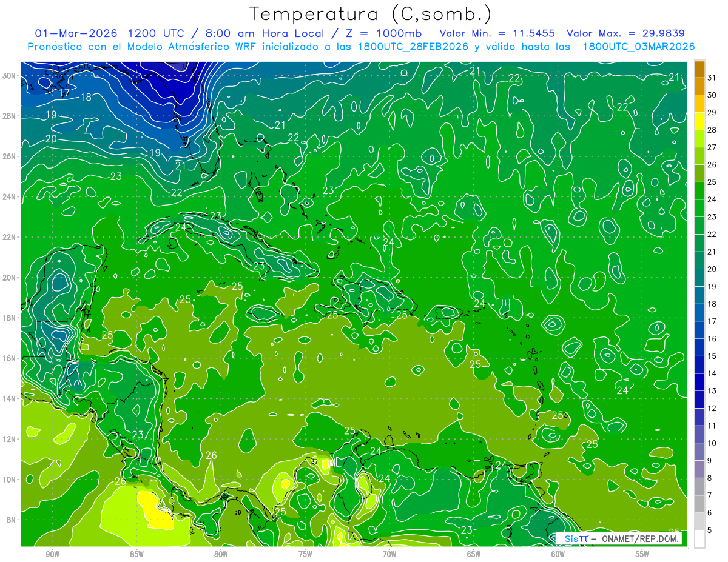Click the legend swatch between 9 and 10

pos(699,452)
